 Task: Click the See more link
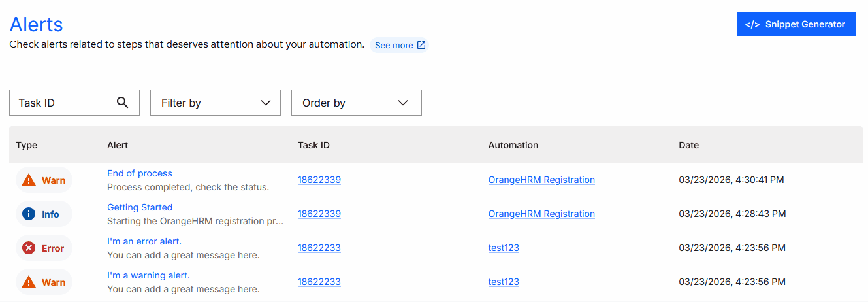tap(394, 45)
